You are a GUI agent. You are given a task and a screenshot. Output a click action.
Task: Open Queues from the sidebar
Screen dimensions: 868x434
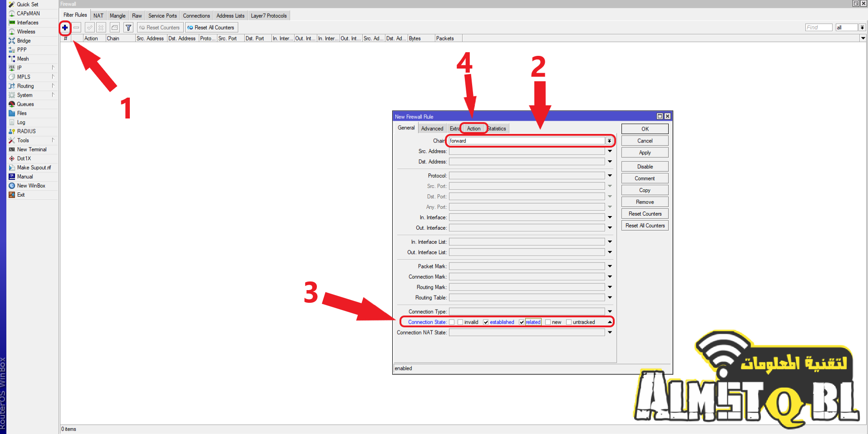[x=25, y=104]
